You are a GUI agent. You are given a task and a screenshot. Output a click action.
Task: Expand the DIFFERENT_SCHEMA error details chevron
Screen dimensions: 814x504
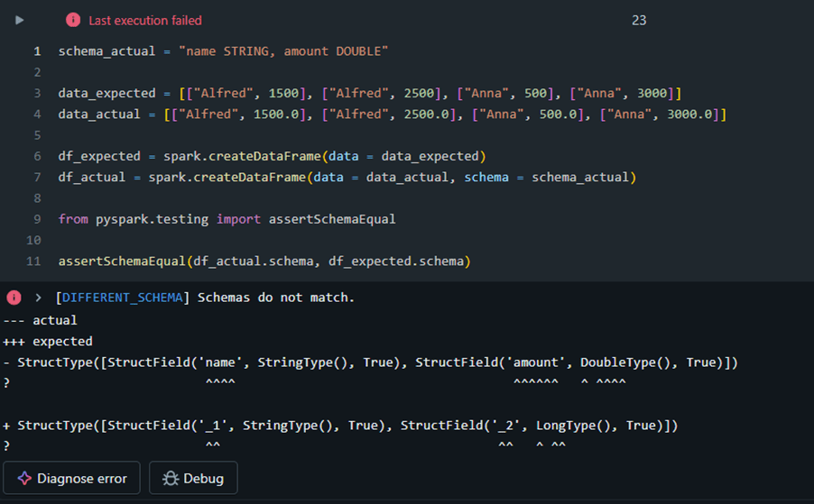coord(38,298)
